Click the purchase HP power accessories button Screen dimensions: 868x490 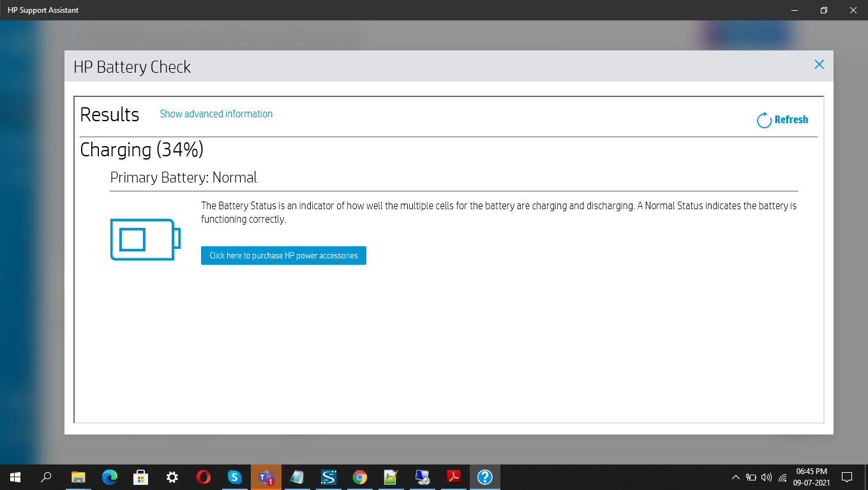point(283,255)
